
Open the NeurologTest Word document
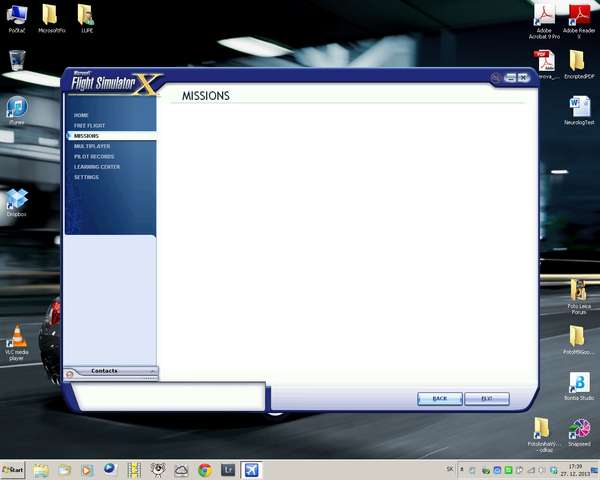[x=579, y=111]
